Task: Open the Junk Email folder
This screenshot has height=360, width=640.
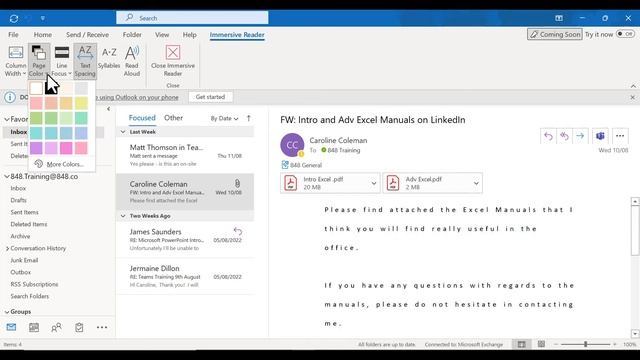Action: point(24,260)
